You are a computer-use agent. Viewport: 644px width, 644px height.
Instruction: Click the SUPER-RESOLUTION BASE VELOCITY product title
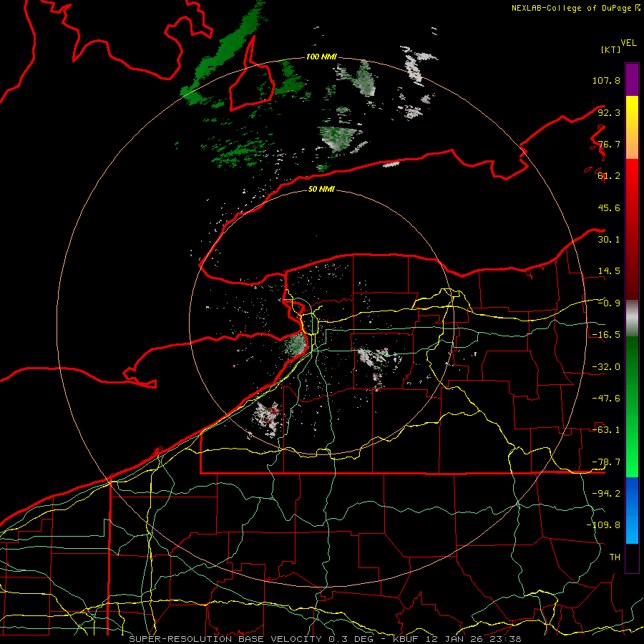pyautogui.click(x=225, y=639)
